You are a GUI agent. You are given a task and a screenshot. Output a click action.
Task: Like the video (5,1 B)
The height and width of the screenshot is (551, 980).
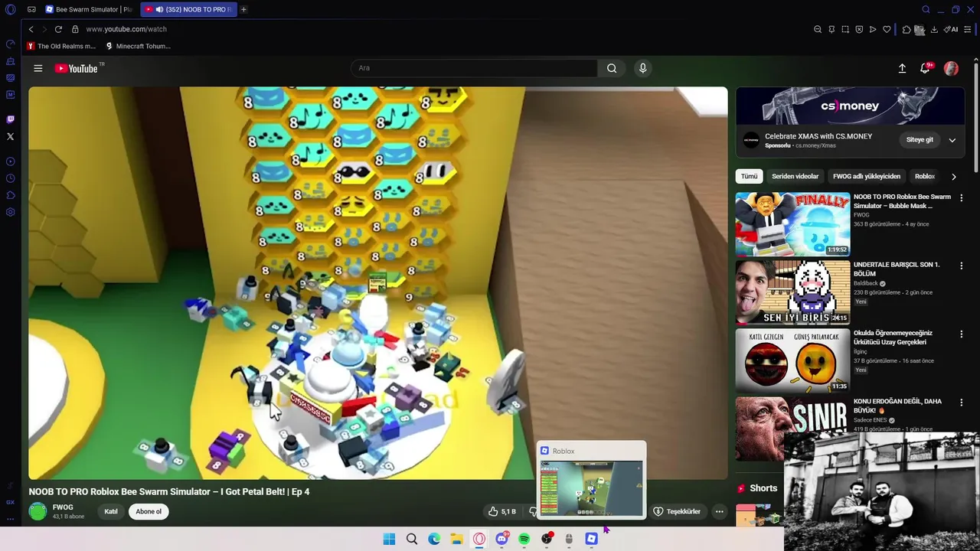(x=502, y=511)
